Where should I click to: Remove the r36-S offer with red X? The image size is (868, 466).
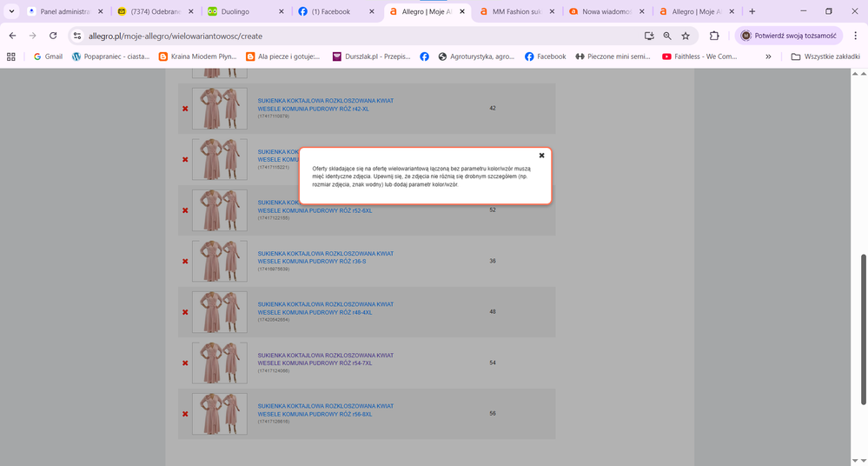pyautogui.click(x=185, y=262)
